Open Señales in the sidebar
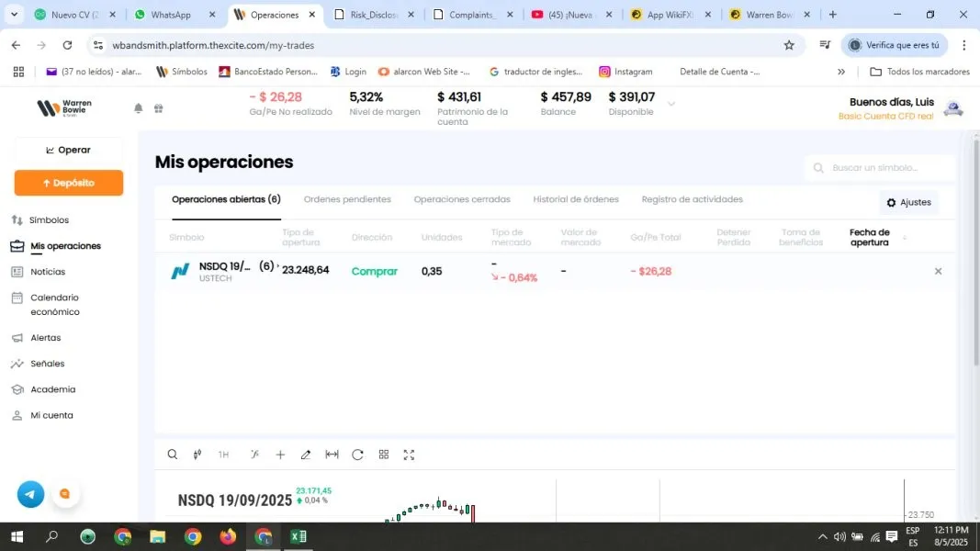Image resolution: width=980 pixels, height=551 pixels. pyautogui.click(x=47, y=364)
